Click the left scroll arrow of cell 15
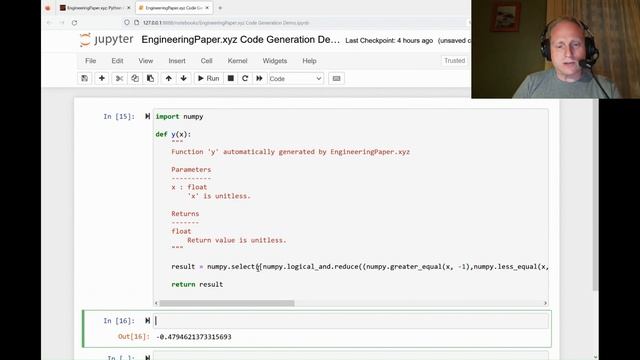The height and width of the screenshot is (360, 640). point(156,303)
